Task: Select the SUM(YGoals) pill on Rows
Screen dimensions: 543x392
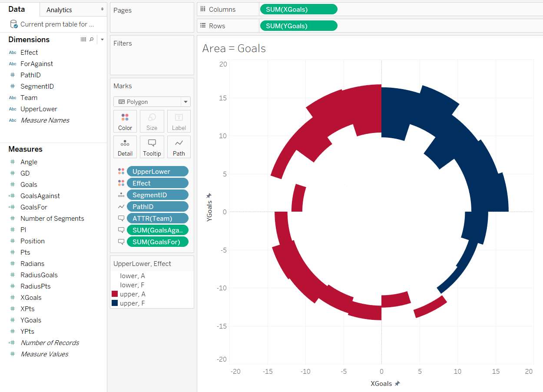Action: coord(298,26)
